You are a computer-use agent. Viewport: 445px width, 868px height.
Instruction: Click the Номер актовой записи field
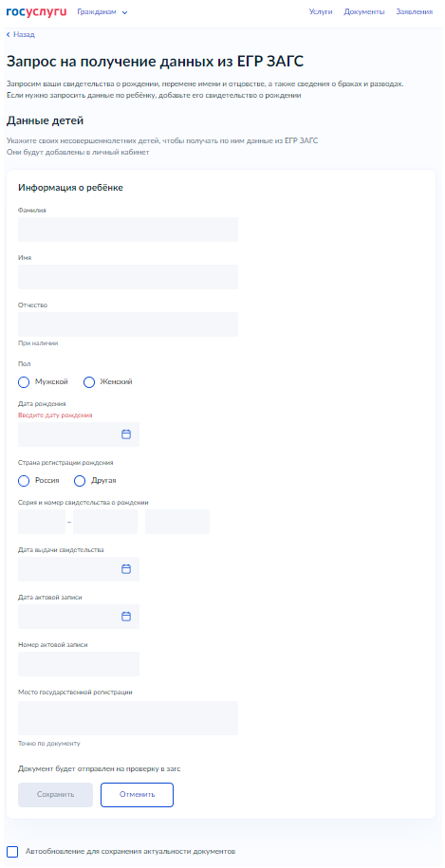[x=79, y=664]
